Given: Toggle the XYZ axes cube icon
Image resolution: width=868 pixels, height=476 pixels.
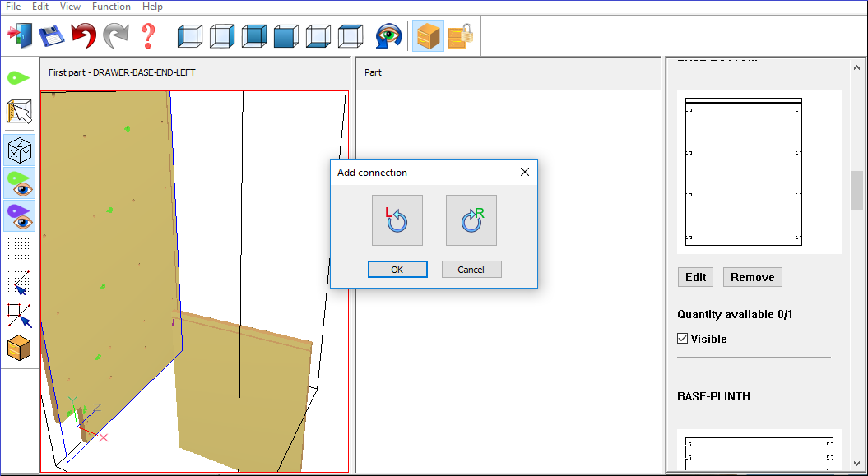Looking at the screenshot, I should point(20,150).
